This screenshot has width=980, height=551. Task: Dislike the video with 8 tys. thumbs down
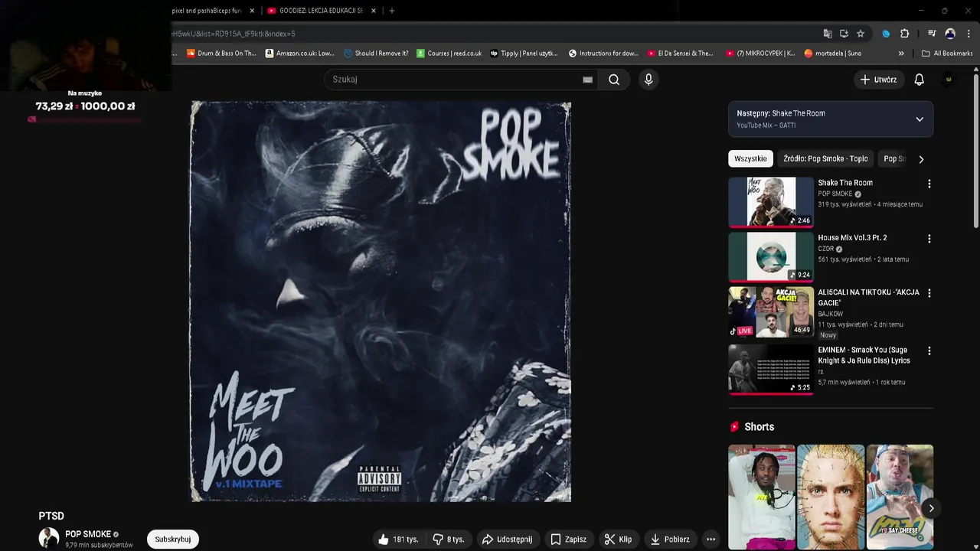point(449,540)
